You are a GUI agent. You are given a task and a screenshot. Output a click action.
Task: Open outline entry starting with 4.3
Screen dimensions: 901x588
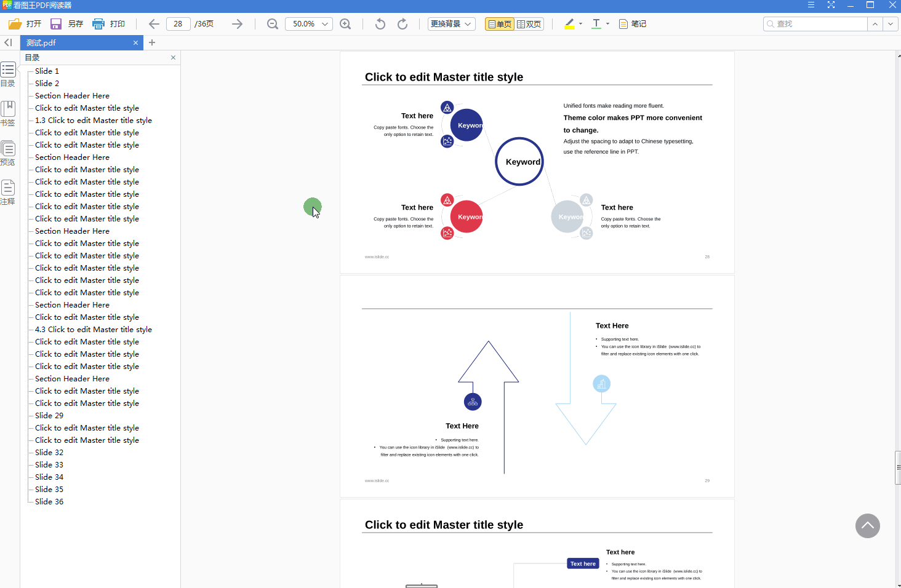click(x=94, y=330)
